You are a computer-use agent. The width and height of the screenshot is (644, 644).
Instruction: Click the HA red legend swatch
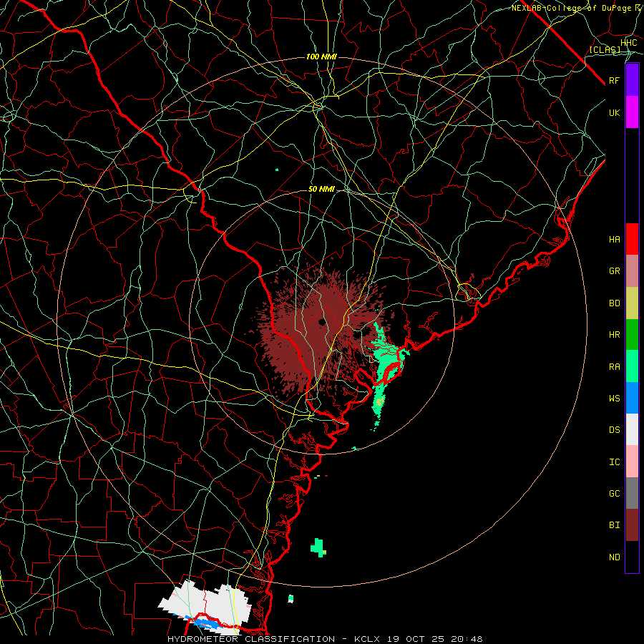(632, 239)
